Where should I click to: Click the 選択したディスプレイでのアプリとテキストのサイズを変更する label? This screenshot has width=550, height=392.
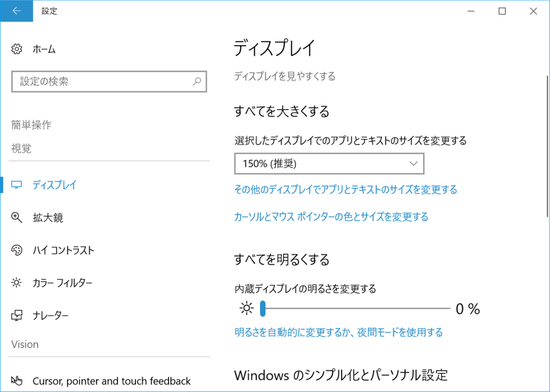point(350,141)
